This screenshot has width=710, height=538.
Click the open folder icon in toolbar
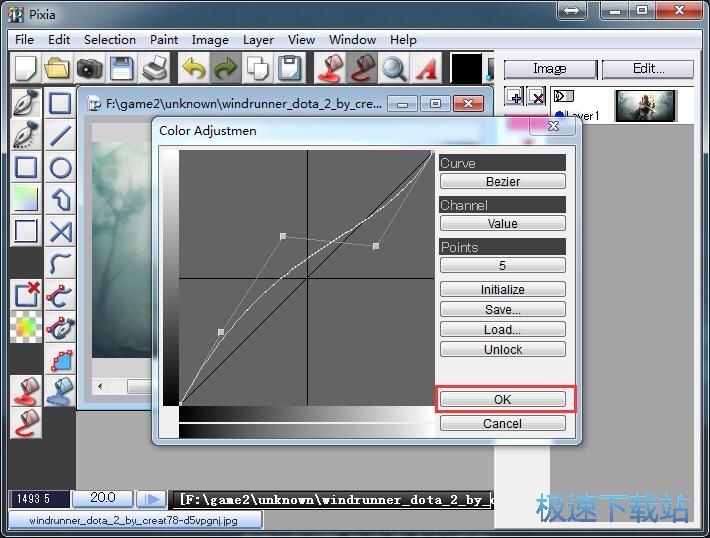coord(57,68)
